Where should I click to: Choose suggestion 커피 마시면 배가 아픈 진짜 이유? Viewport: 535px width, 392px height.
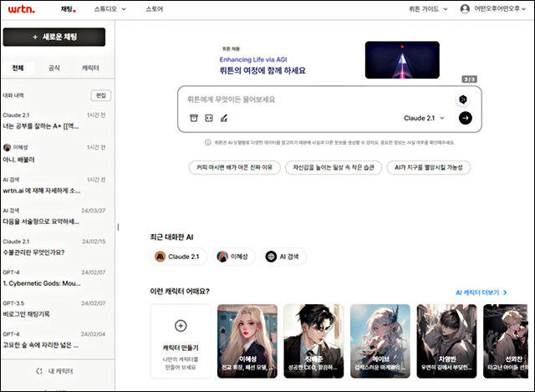(x=234, y=167)
